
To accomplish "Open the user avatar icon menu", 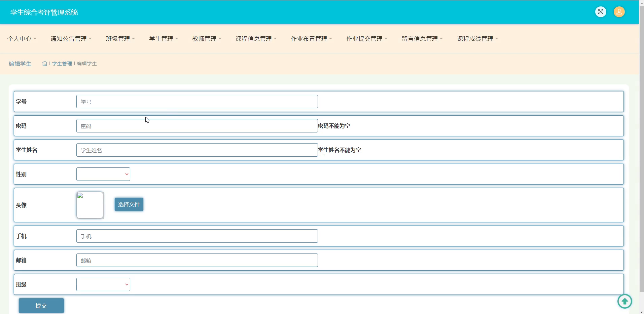I will tap(619, 12).
